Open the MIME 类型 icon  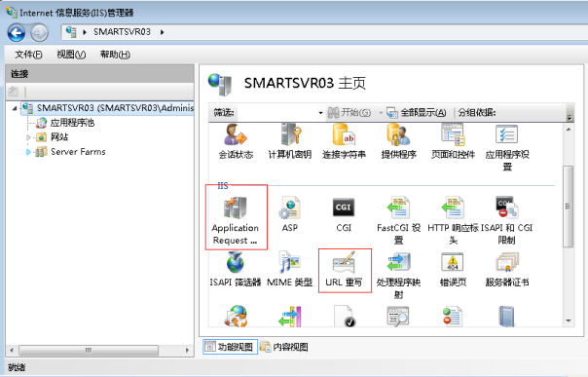pos(289,269)
